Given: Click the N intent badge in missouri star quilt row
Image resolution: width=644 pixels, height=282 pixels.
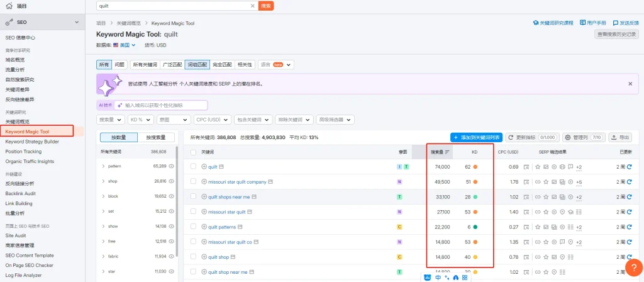Looking at the screenshot, I should point(399,212).
